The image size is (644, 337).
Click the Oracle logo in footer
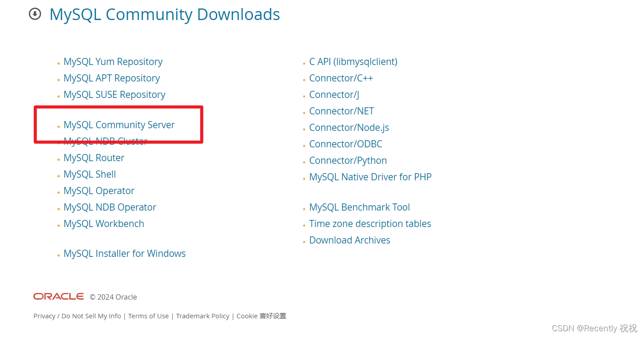(x=59, y=296)
